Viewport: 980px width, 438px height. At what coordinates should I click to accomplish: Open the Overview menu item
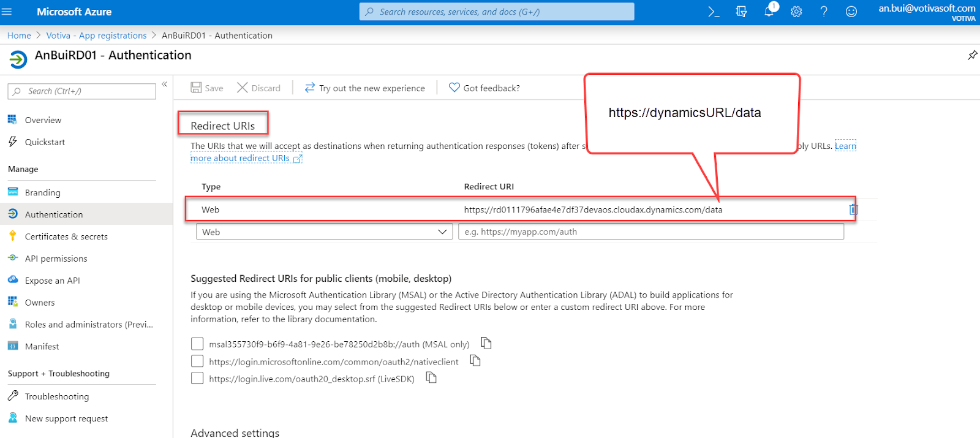coord(43,120)
